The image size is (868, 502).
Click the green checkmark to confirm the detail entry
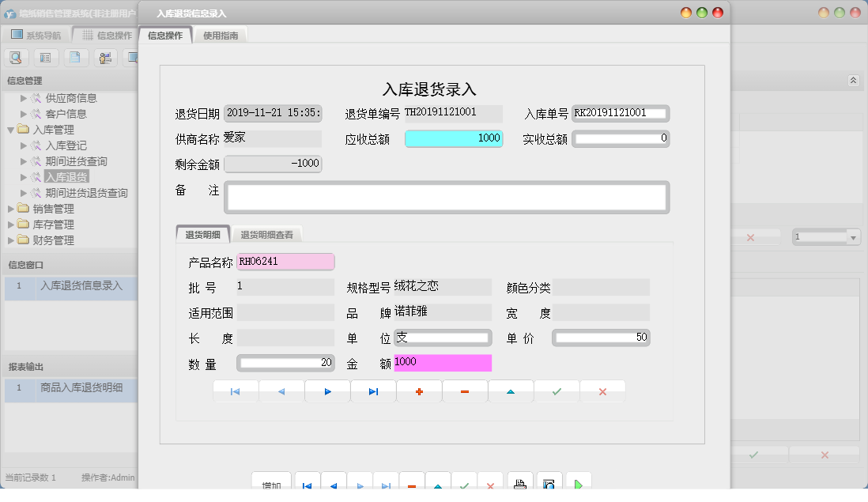coord(557,391)
